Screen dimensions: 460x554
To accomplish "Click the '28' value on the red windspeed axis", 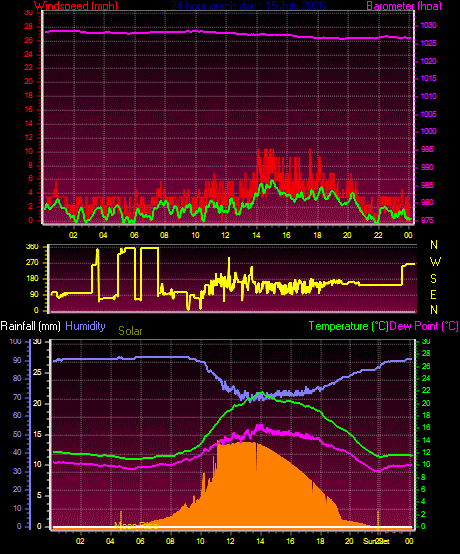I will pos(29,27).
